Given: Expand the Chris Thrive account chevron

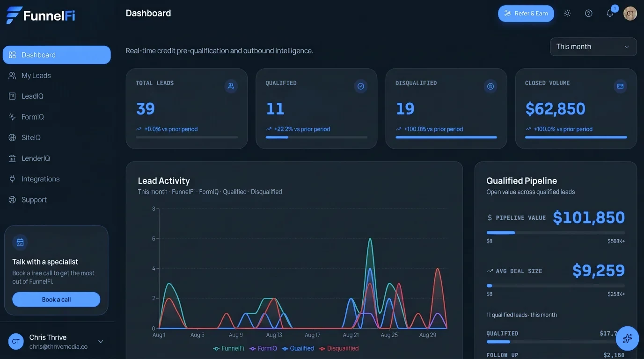Looking at the screenshot, I should click(x=101, y=342).
